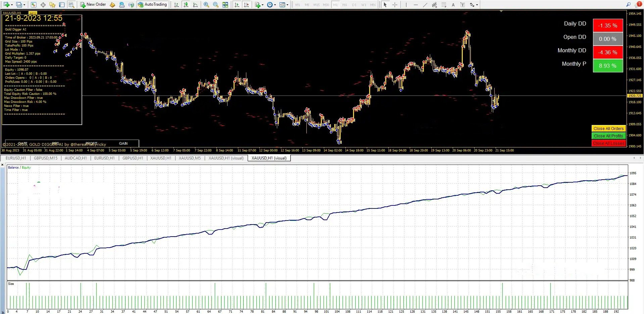
Task: Toggle the AutoTrading button
Action: click(x=152, y=5)
